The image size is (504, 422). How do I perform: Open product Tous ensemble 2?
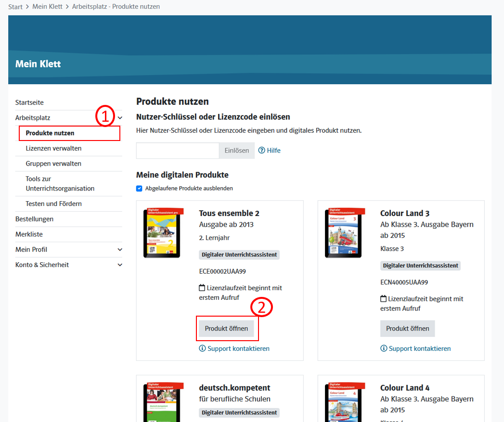226,329
